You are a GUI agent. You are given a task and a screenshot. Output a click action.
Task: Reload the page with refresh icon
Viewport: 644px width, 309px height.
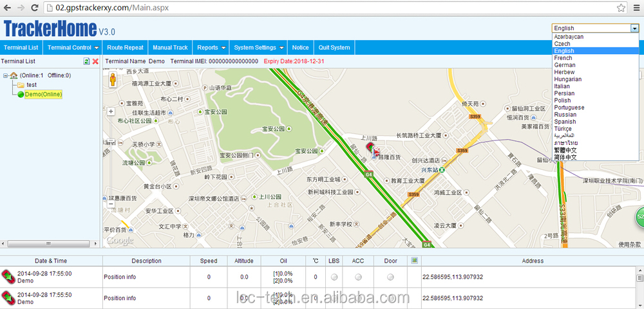tap(35, 7)
